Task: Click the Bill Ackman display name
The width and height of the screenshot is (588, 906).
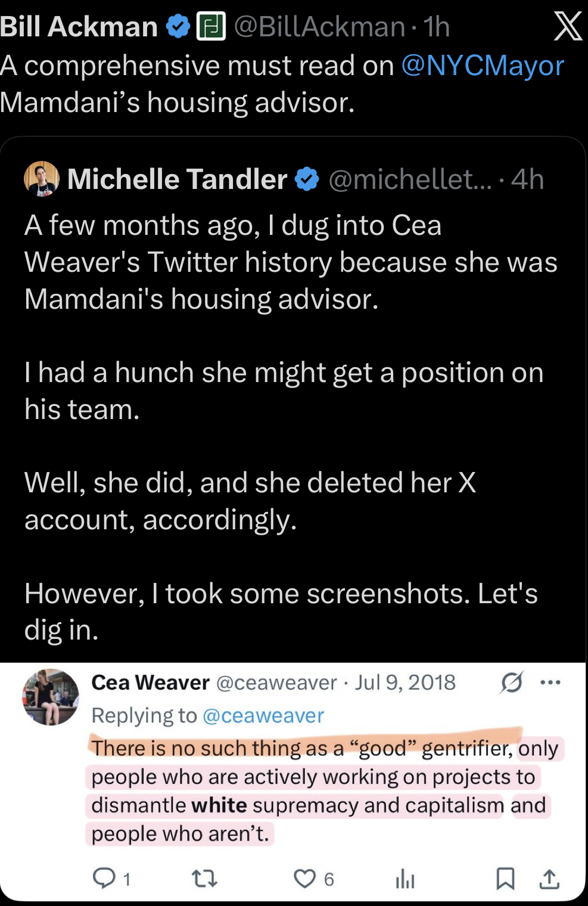Action: tap(79, 27)
